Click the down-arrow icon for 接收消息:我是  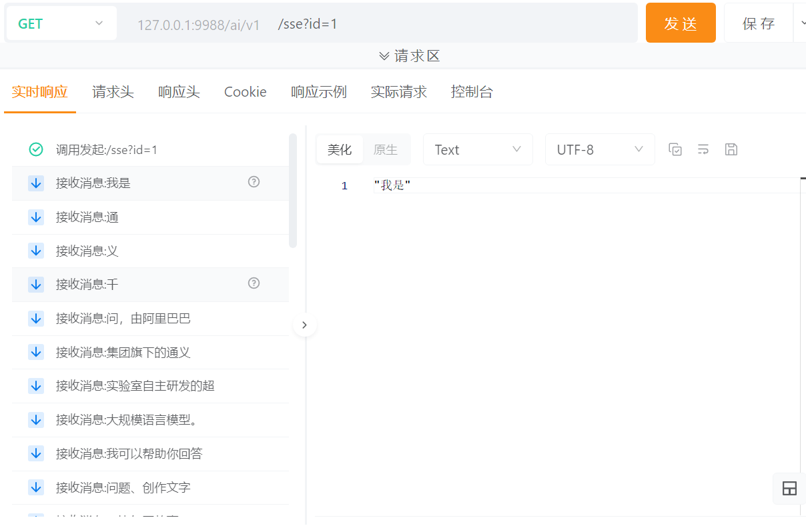tap(36, 183)
